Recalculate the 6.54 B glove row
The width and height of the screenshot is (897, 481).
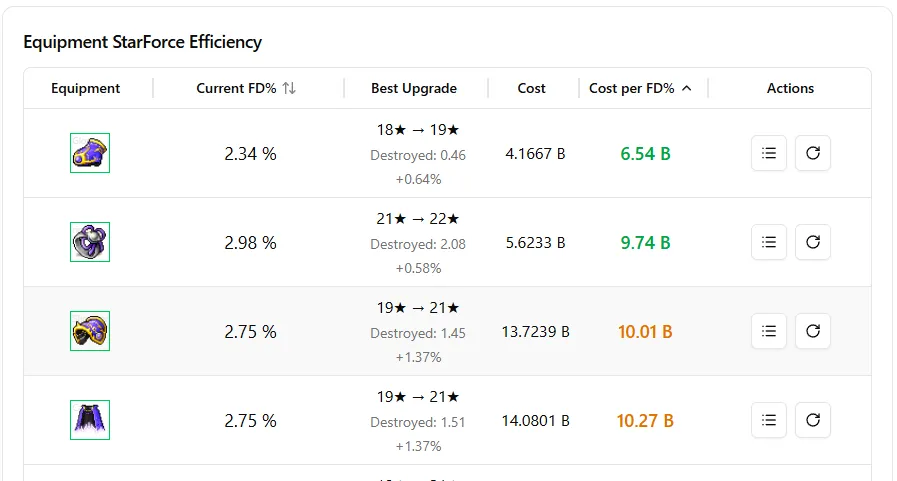813,153
